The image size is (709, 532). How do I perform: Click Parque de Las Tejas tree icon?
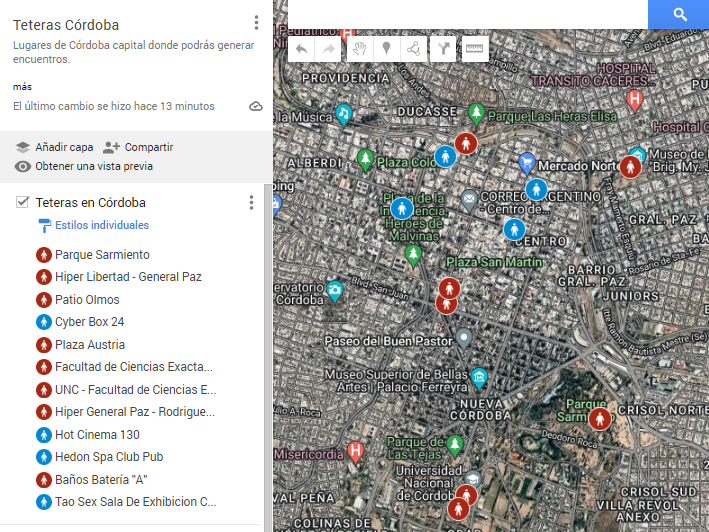tap(455, 445)
